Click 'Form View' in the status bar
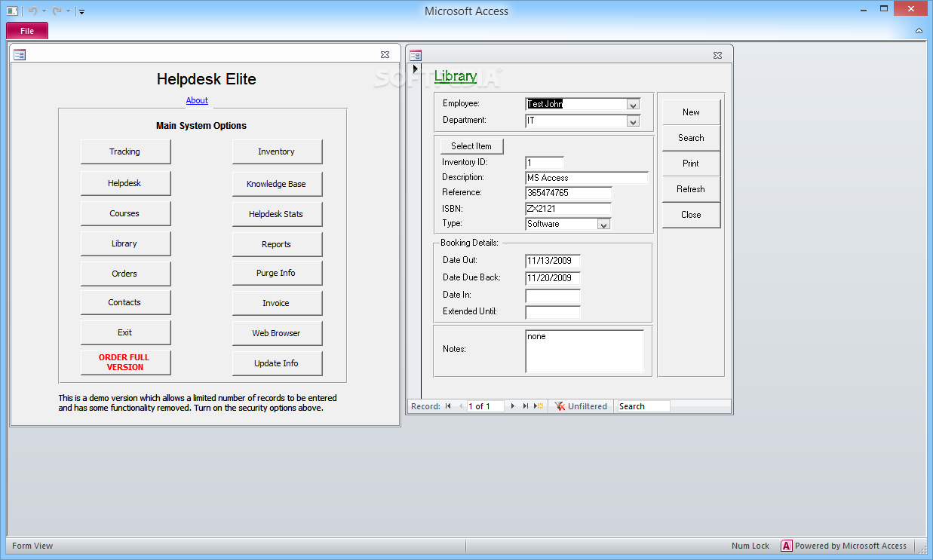 (x=32, y=546)
